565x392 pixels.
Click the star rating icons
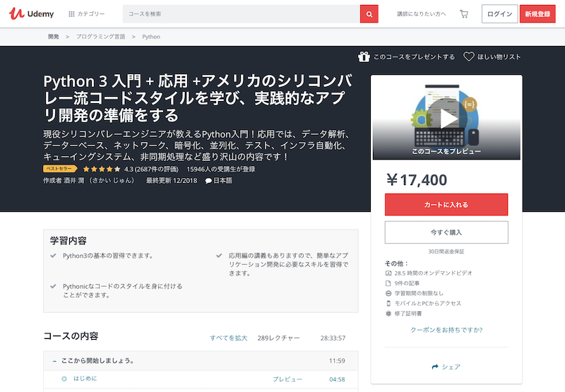click(x=102, y=169)
